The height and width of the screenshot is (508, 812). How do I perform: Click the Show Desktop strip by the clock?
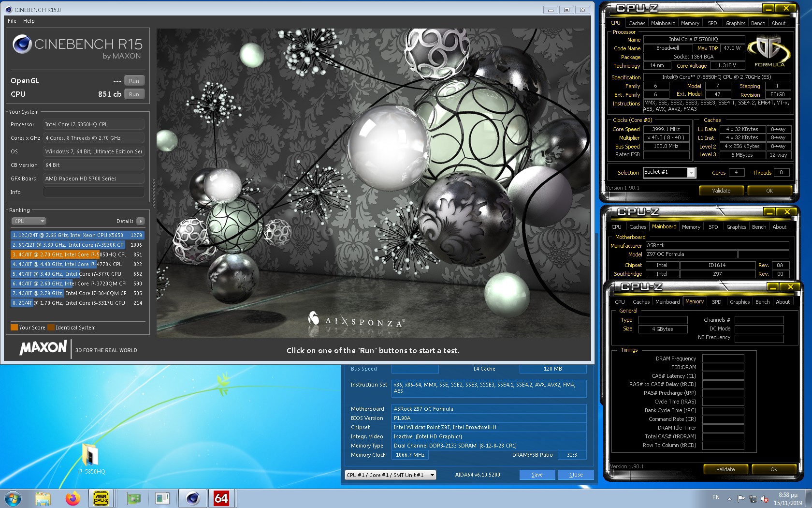[x=809, y=498]
